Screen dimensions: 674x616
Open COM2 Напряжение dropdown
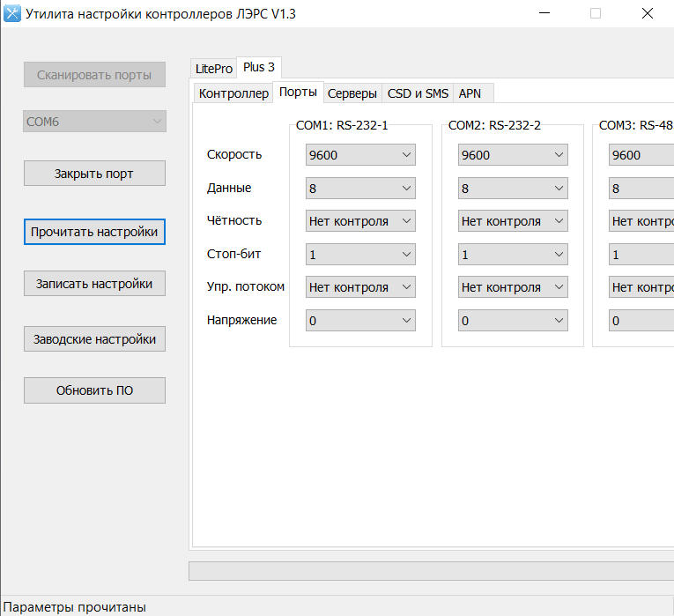[x=513, y=321]
